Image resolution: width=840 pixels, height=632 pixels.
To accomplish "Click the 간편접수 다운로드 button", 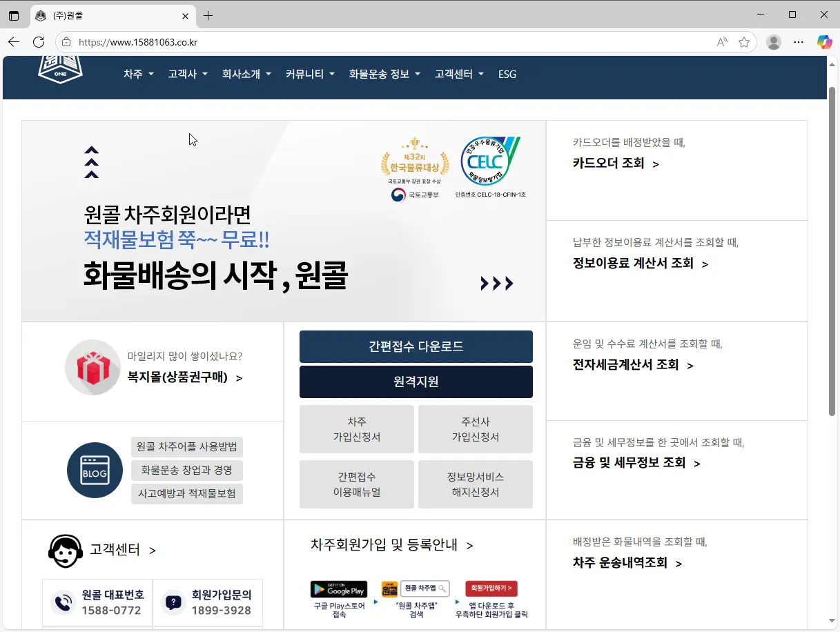I will coord(416,347).
